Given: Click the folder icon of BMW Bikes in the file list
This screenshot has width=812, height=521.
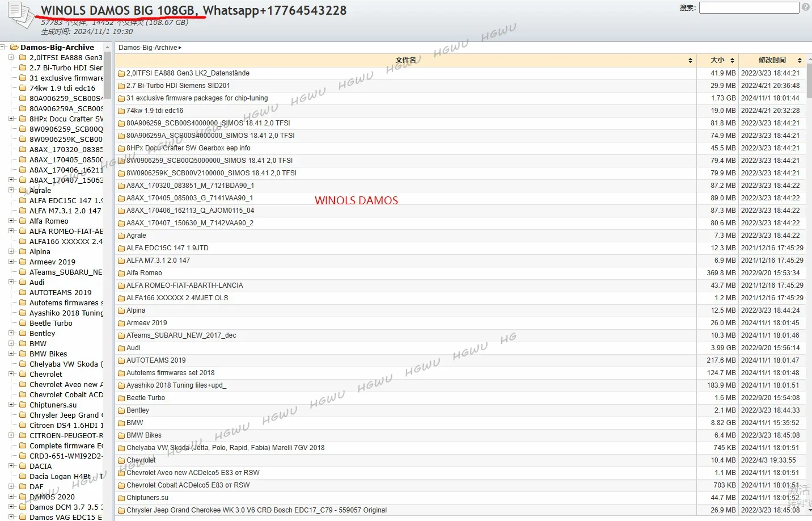Looking at the screenshot, I should (x=121, y=435).
